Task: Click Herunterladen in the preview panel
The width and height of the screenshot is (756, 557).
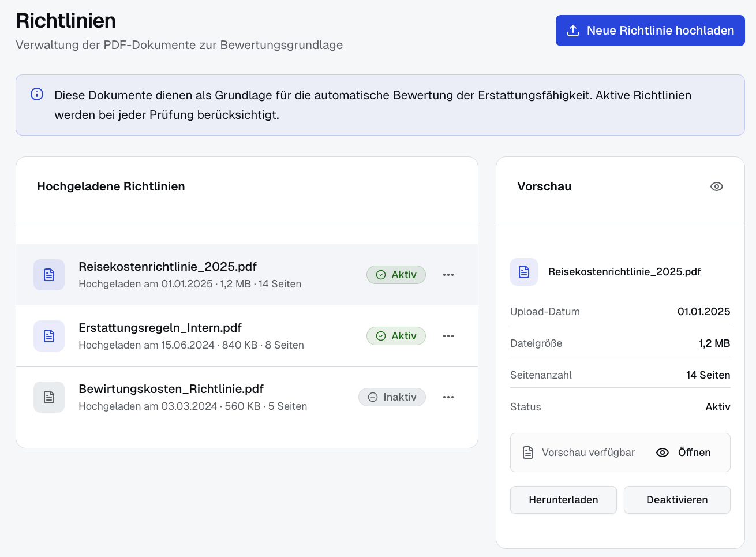Action: (x=563, y=500)
